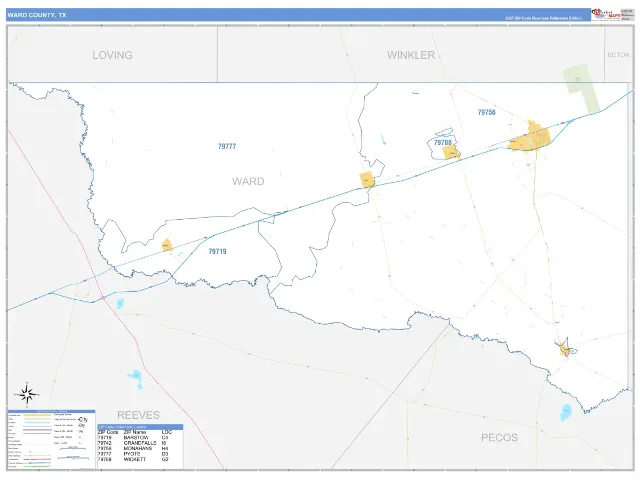Image resolution: width=640 pixels, height=480 pixels.
Task: Click the BARSTOW row in the index
Action: (x=136, y=438)
